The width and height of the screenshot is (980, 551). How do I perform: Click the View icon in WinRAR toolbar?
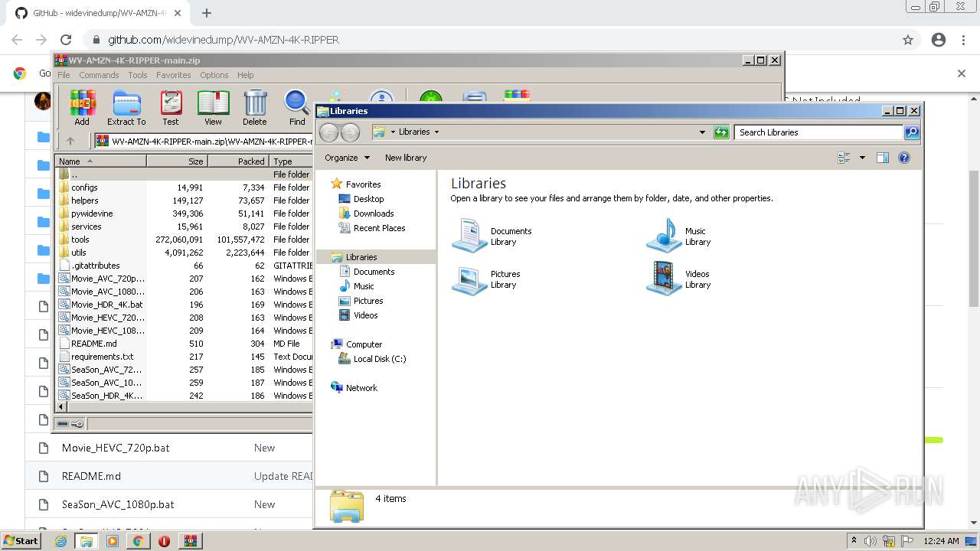213,108
